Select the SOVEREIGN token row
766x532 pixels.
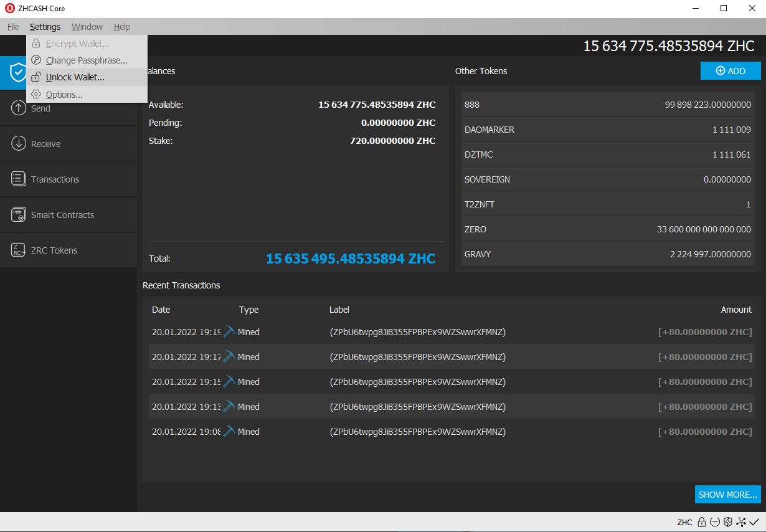(x=608, y=179)
